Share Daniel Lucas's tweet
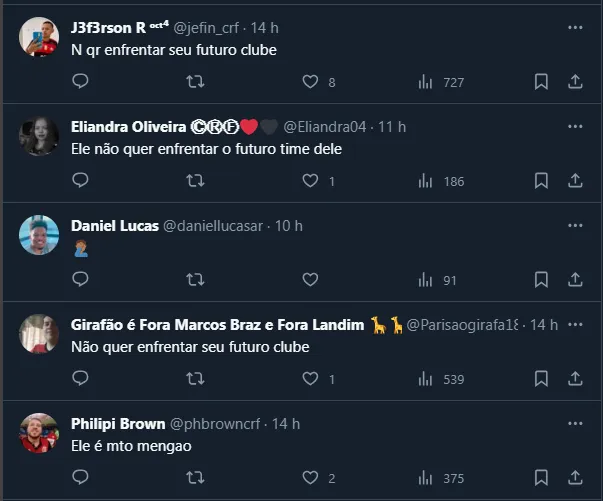The image size is (603, 501). coord(575,280)
